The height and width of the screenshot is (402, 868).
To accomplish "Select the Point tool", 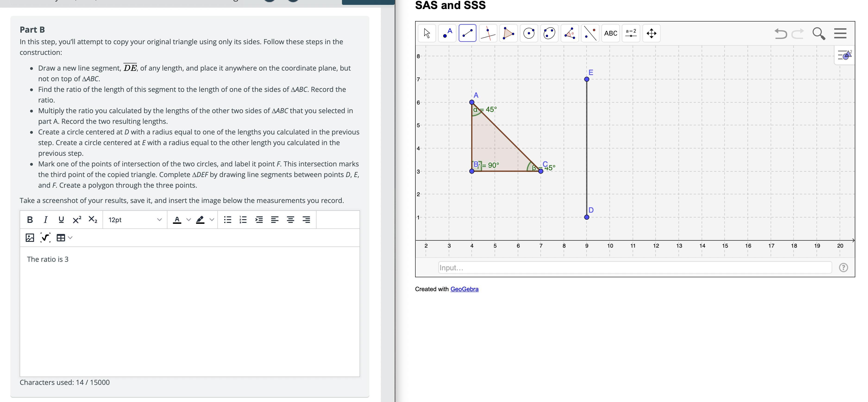I will (x=447, y=33).
